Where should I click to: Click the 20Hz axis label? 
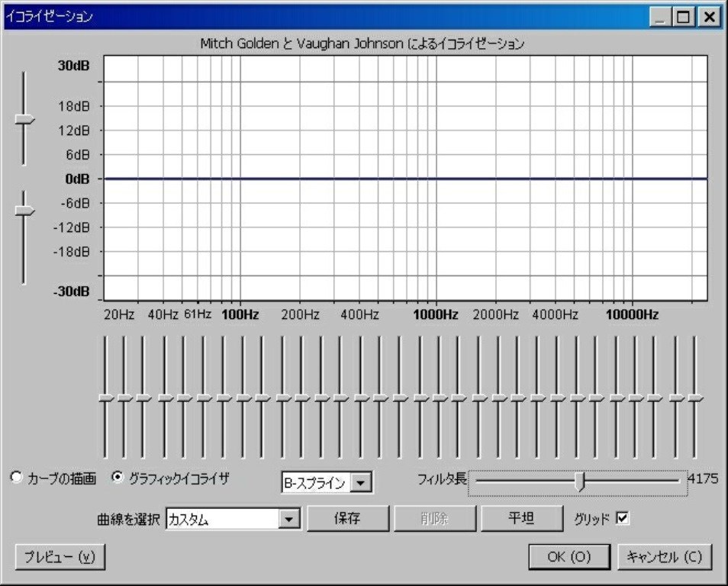coord(119,315)
